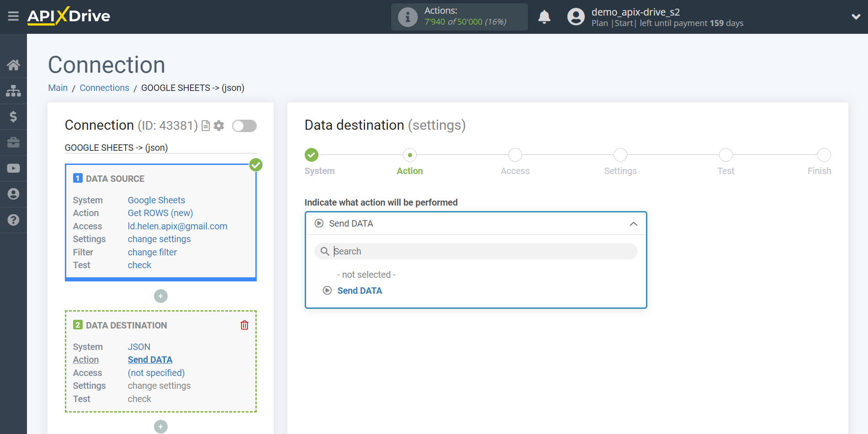
Task: Add step between source and destination
Action: point(161,296)
